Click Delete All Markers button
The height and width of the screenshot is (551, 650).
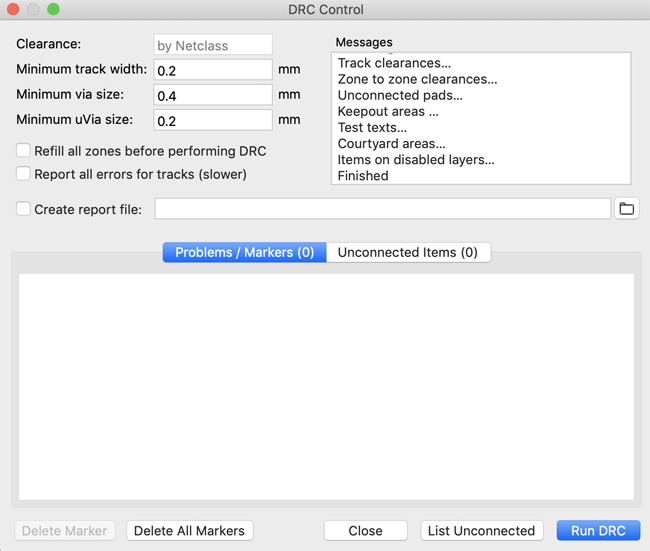click(x=189, y=530)
